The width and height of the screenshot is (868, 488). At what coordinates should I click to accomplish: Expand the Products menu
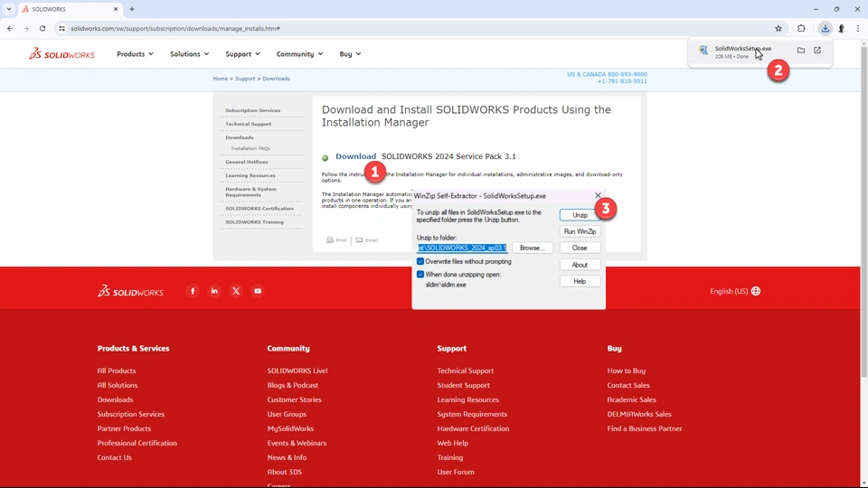(135, 54)
